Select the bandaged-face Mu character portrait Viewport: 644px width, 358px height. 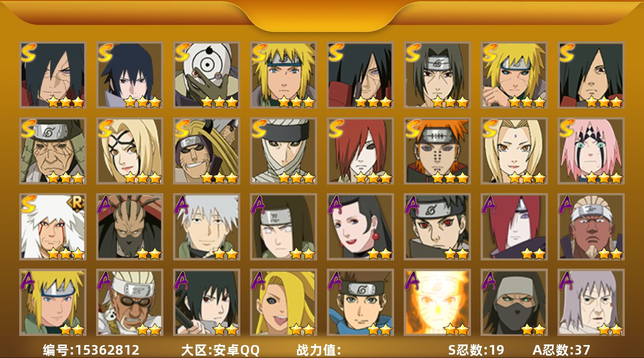tap(284, 150)
